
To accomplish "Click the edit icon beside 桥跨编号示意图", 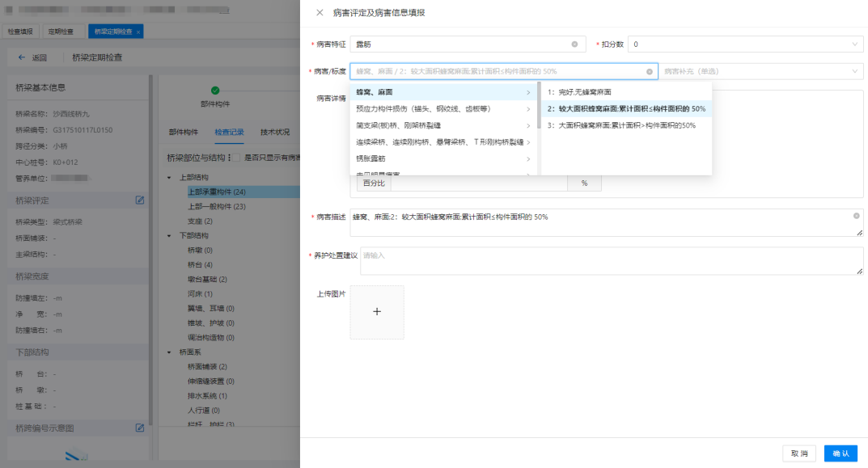I will (x=139, y=427).
